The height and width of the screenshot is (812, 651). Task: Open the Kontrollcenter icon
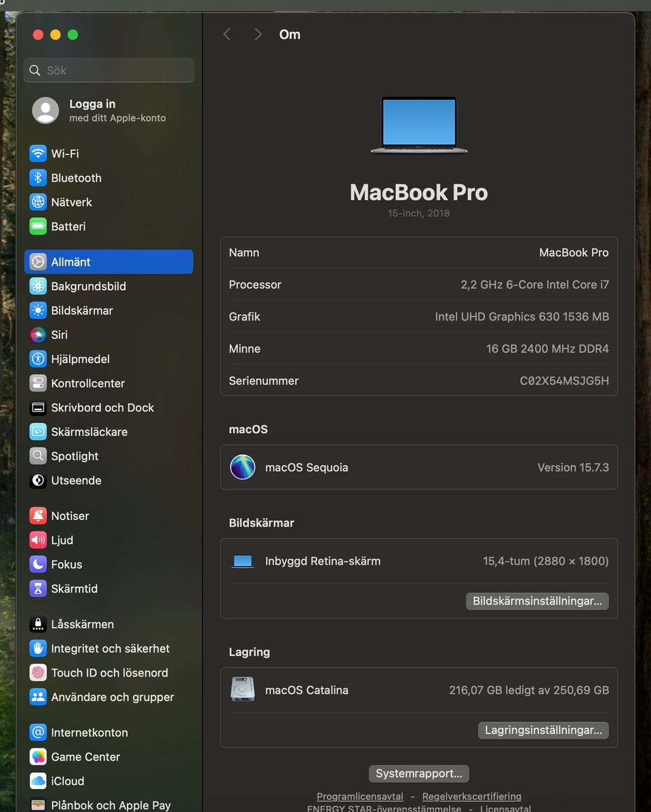point(38,384)
